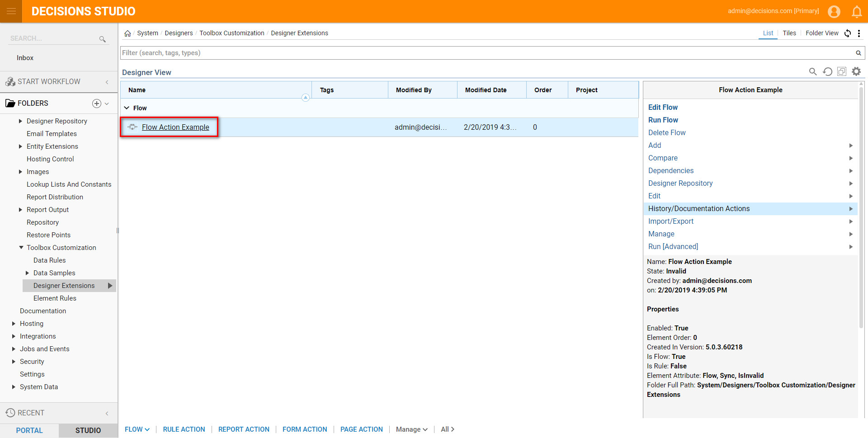Click the Recent clock icon
Image resolution: width=868 pixels, height=438 pixels.
(10, 413)
